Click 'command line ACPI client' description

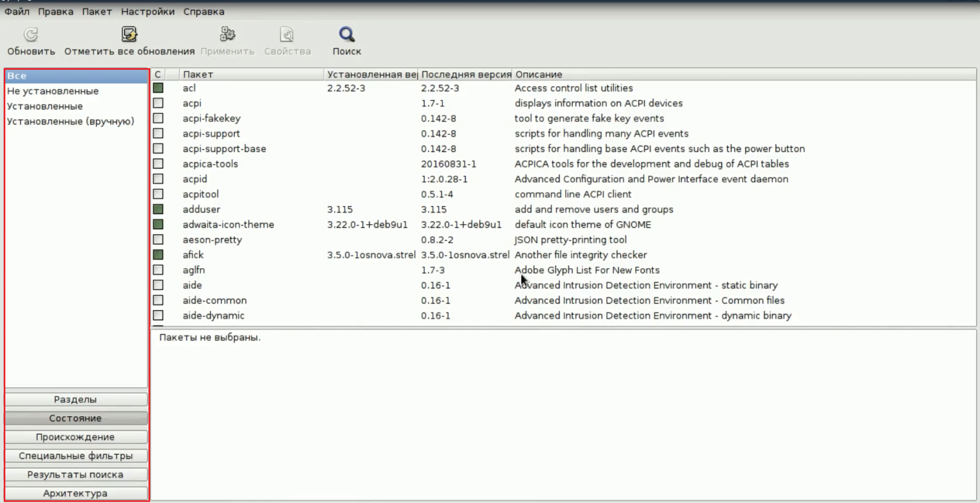click(x=573, y=194)
